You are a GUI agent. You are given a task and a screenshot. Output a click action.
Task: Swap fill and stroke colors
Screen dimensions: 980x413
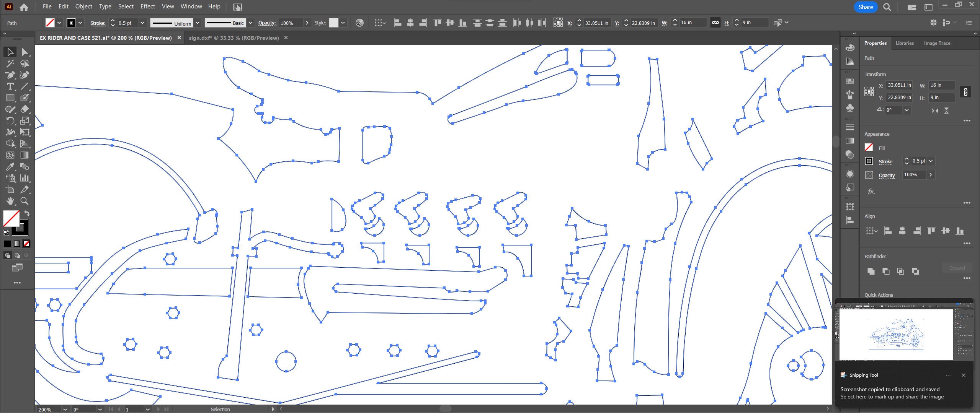[x=26, y=213]
